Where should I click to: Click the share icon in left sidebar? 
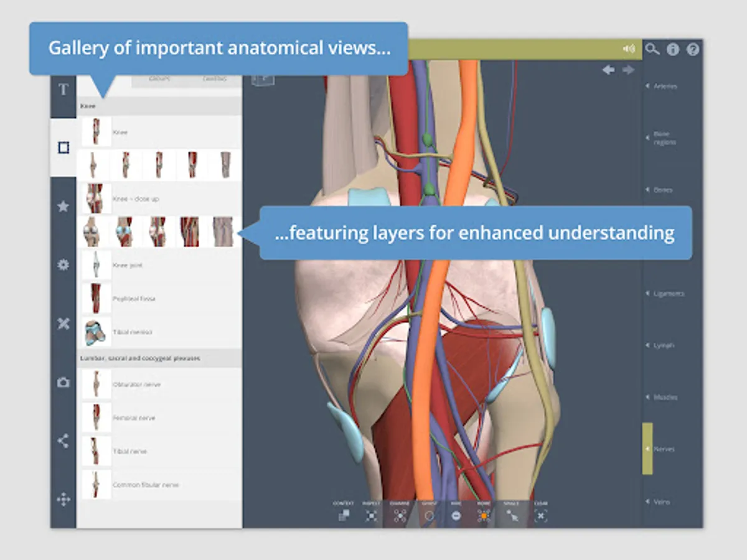(x=63, y=441)
